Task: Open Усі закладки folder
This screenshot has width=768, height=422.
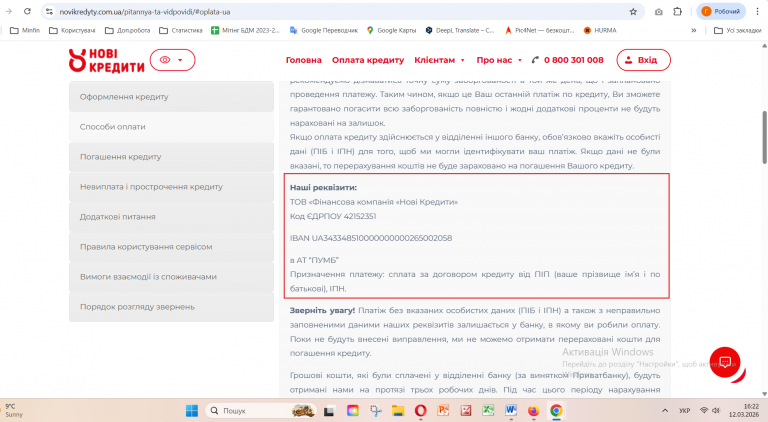Action: 738,30
